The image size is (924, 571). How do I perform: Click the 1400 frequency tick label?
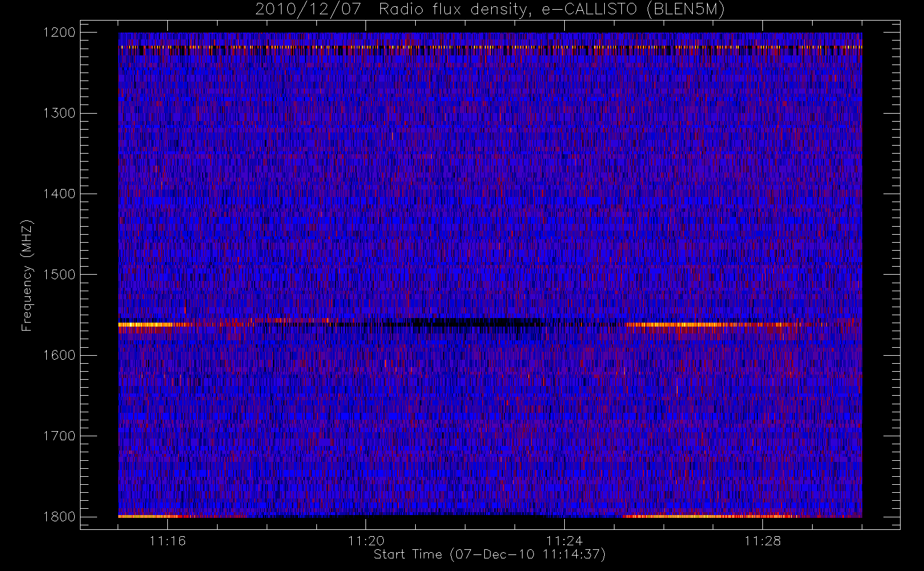pos(59,194)
